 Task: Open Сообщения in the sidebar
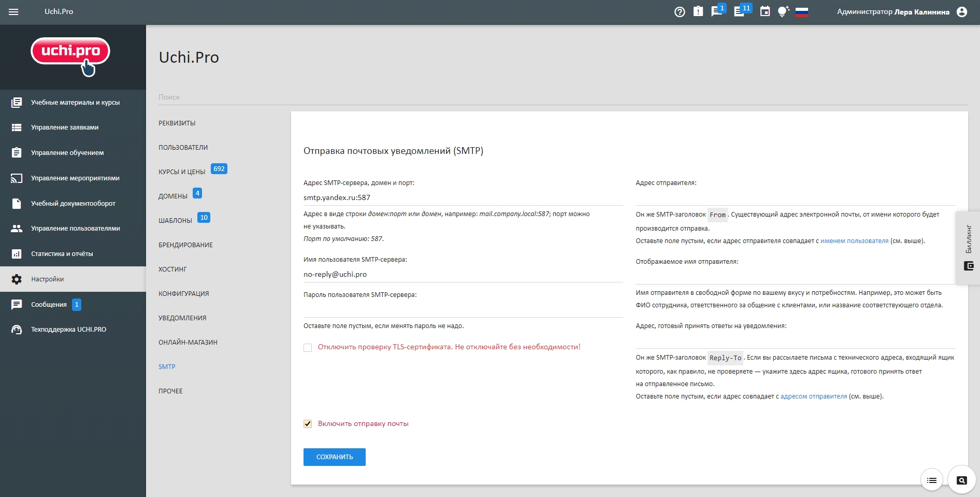tap(73, 305)
